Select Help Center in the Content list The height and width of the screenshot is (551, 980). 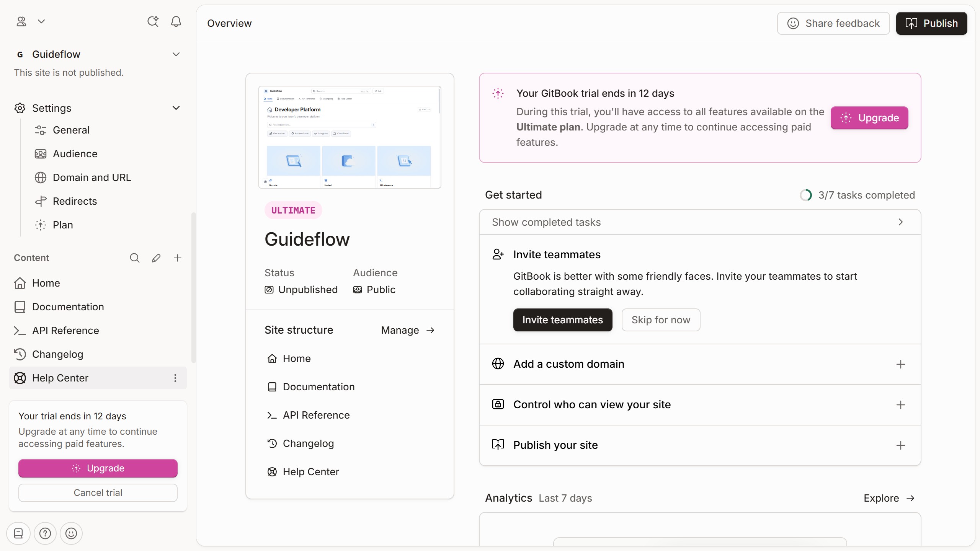98,378
